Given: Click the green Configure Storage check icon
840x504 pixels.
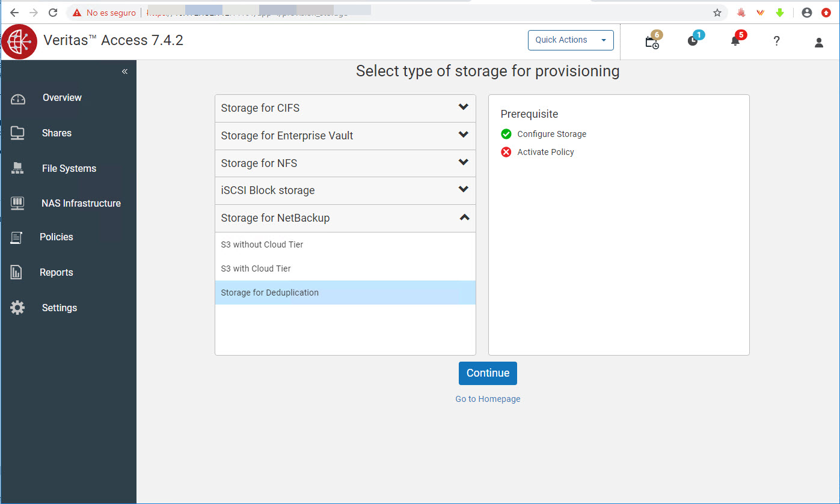Looking at the screenshot, I should click(x=506, y=134).
